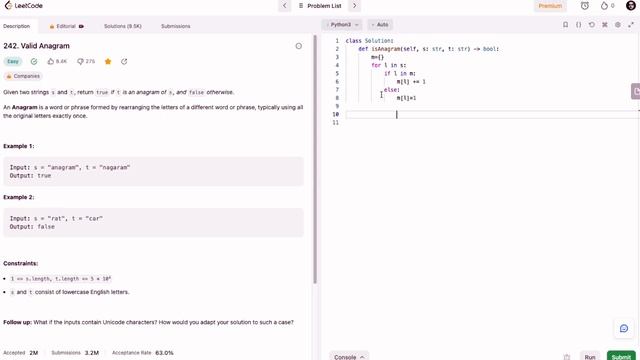Open the user profile avatar

631,6
